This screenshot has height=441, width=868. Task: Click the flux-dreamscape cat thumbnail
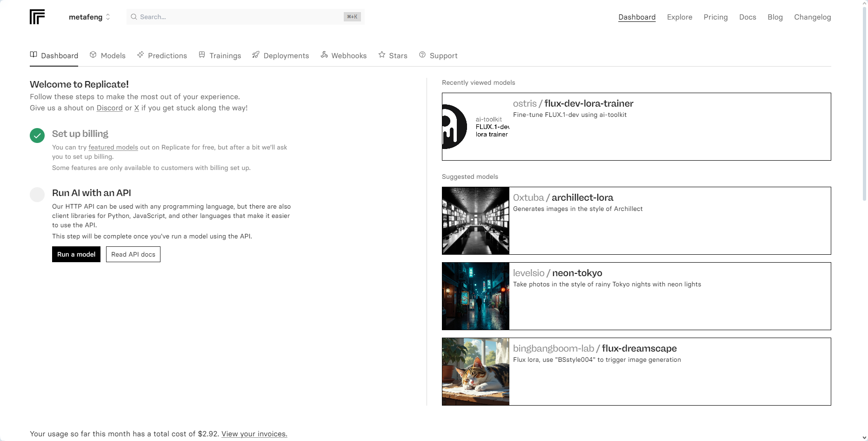pyautogui.click(x=475, y=372)
